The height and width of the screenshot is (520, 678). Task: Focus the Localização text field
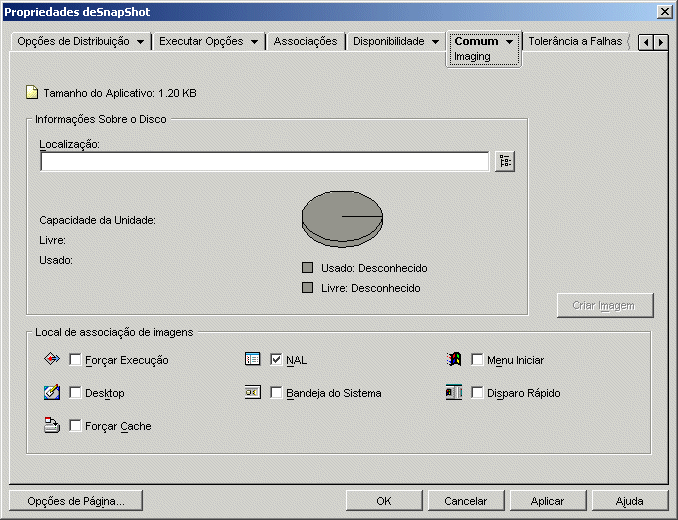point(265,162)
